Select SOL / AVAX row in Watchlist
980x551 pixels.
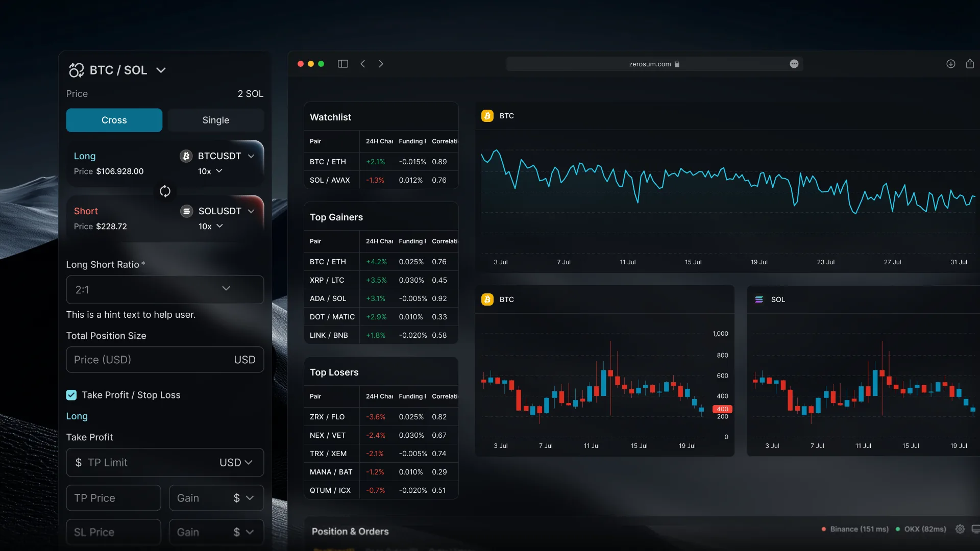(x=381, y=180)
